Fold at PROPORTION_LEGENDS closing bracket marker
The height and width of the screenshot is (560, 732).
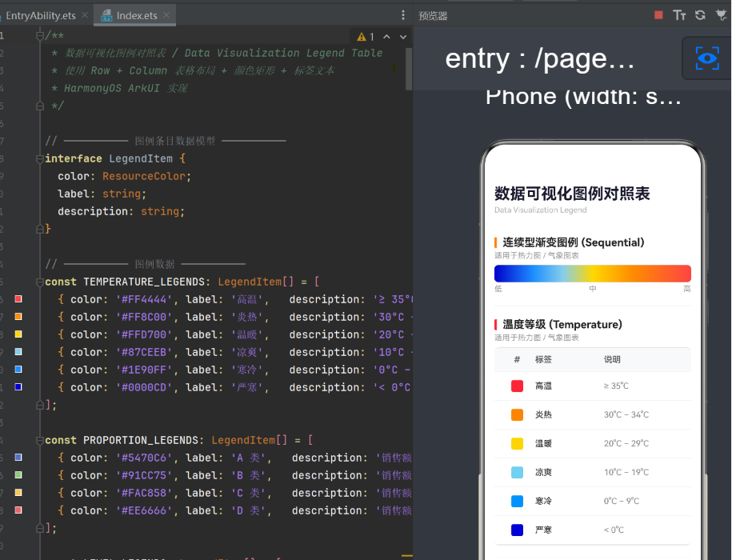click(40, 528)
